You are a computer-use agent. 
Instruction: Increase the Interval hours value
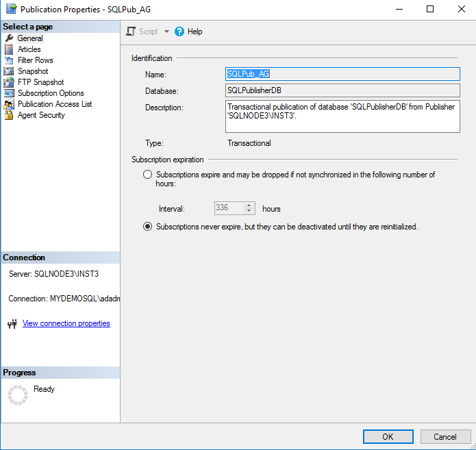249,205
